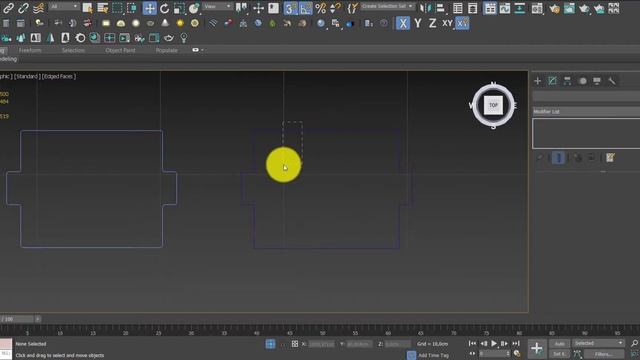Click Edit Named Selection Sets icon
Viewport: 640px width, 360px height.
click(x=352, y=8)
